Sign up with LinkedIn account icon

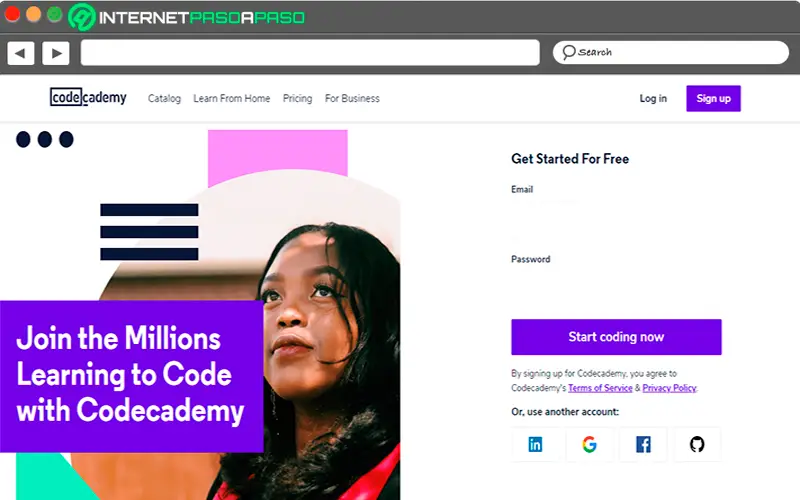[535, 444]
